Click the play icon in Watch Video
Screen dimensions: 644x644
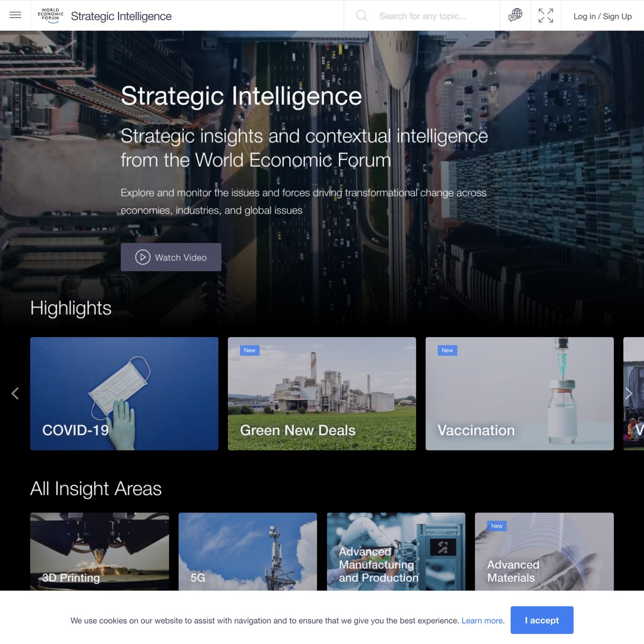point(143,258)
